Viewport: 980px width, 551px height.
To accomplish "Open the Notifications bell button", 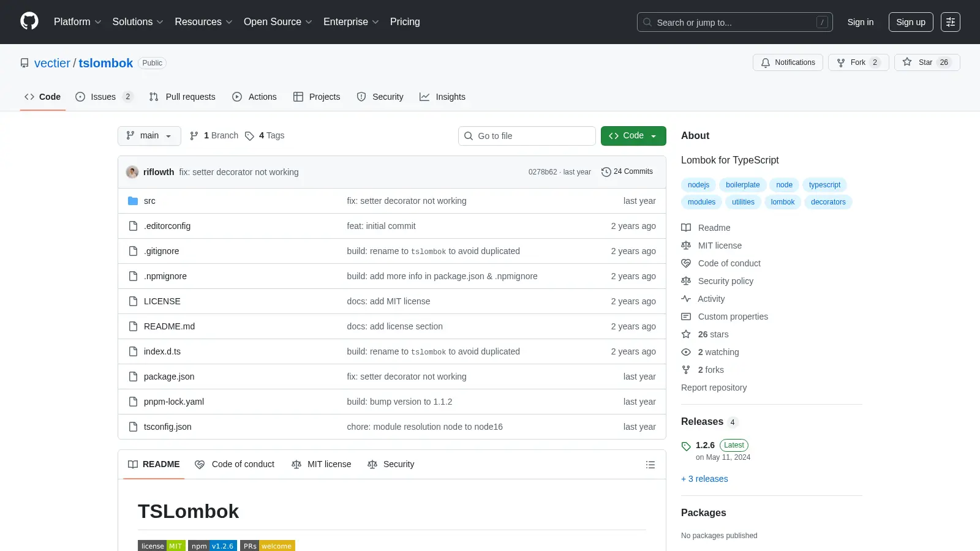I will [788, 62].
